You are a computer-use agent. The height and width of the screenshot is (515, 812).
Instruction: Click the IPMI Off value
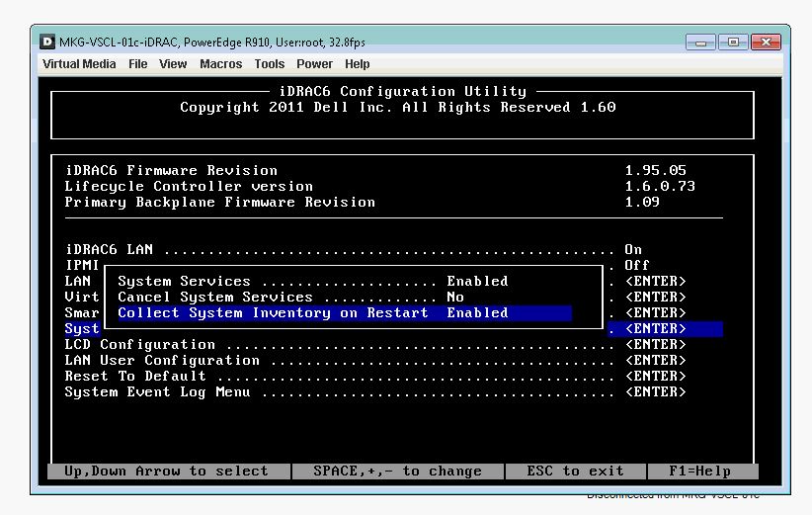[x=637, y=265]
